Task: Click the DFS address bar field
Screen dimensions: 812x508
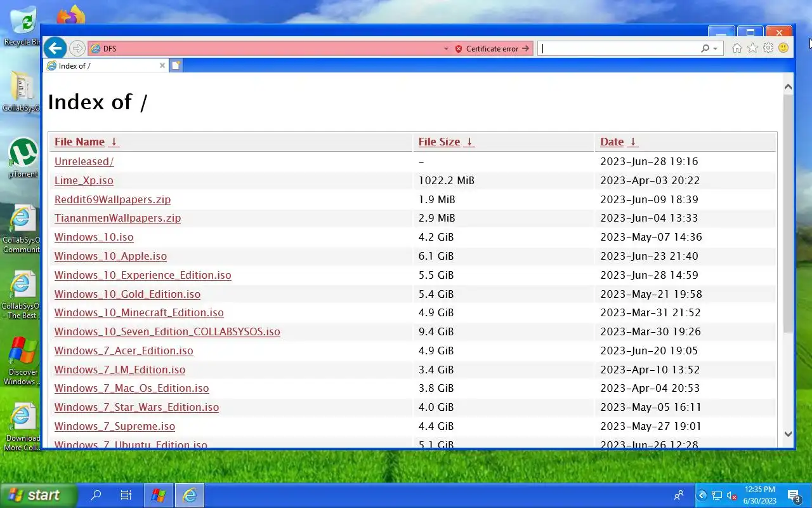Action: pos(265,48)
